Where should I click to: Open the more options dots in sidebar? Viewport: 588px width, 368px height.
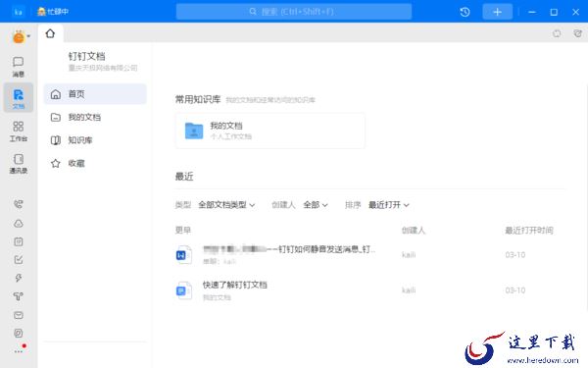pos(19,351)
